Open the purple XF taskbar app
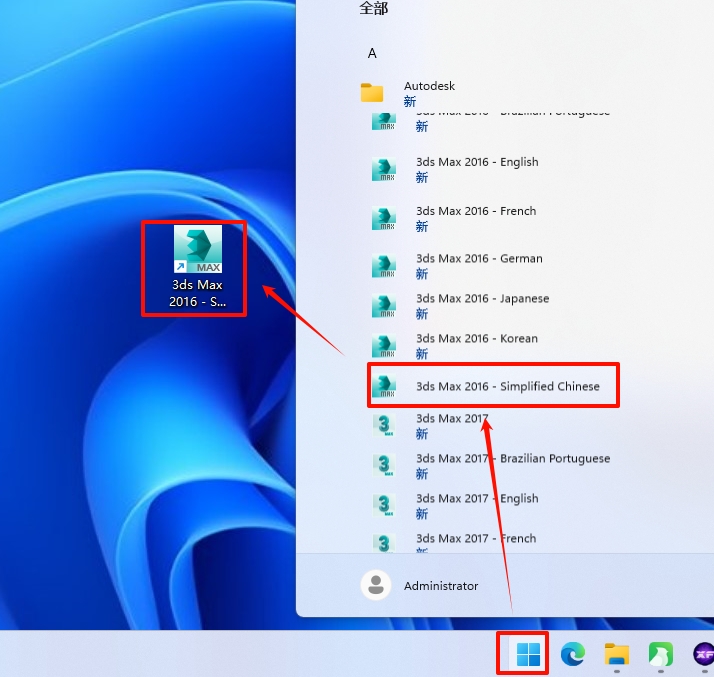The image size is (714, 677). (x=704, y=655)
